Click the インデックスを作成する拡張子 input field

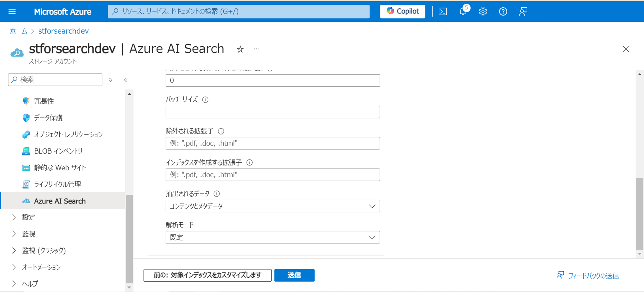(272, 175)
